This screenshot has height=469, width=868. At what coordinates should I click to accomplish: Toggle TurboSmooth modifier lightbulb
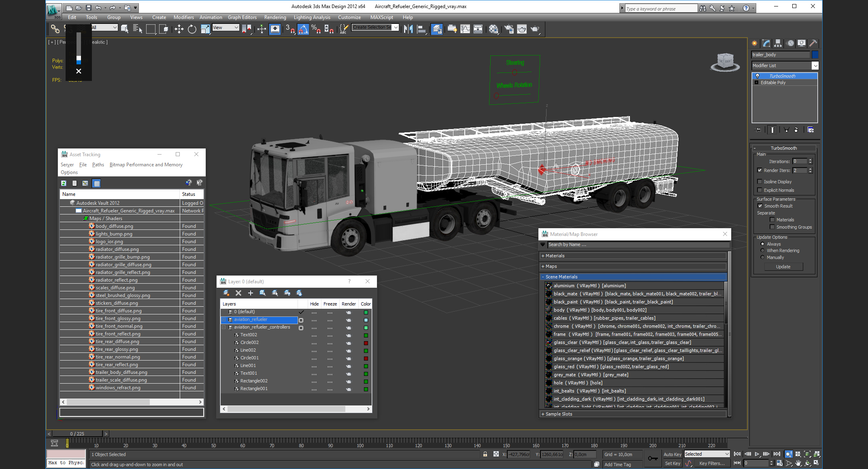[757, 76]
